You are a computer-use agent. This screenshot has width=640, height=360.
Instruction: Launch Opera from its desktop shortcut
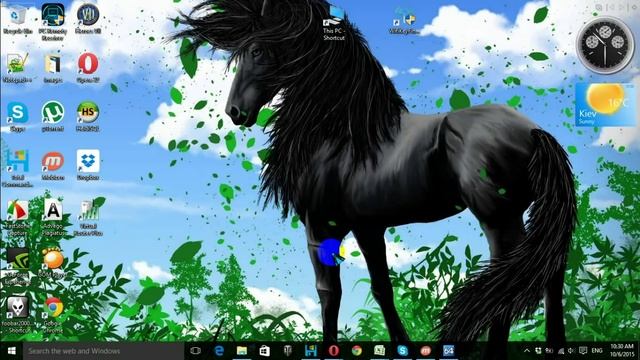(88, 68)
